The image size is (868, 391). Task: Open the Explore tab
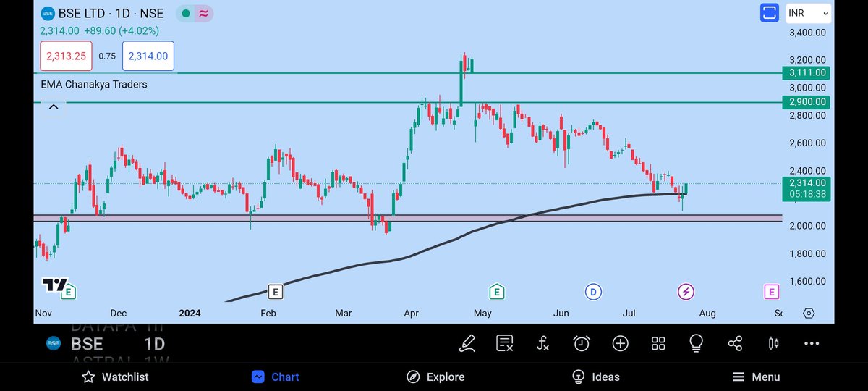click(435, 377)
